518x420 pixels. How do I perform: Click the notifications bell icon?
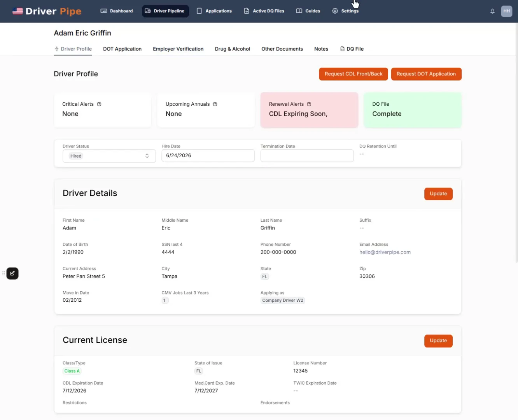click(492, 11)
